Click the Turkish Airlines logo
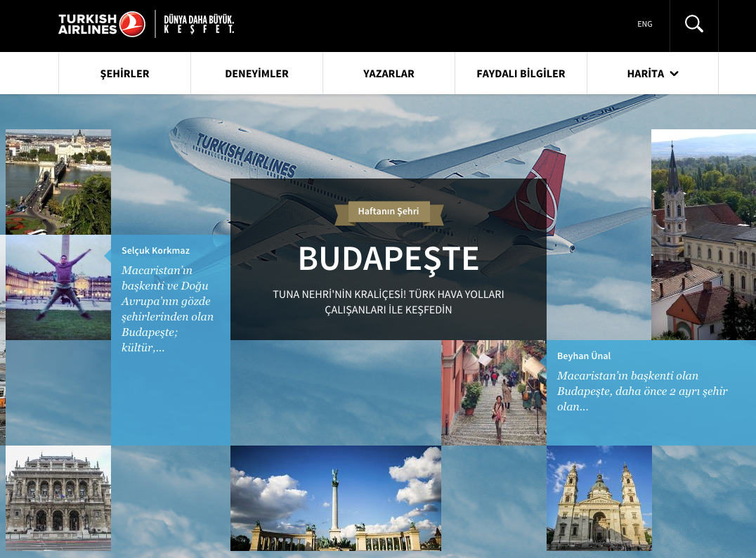Screen dimensions: 756x558 pos(102,24)
